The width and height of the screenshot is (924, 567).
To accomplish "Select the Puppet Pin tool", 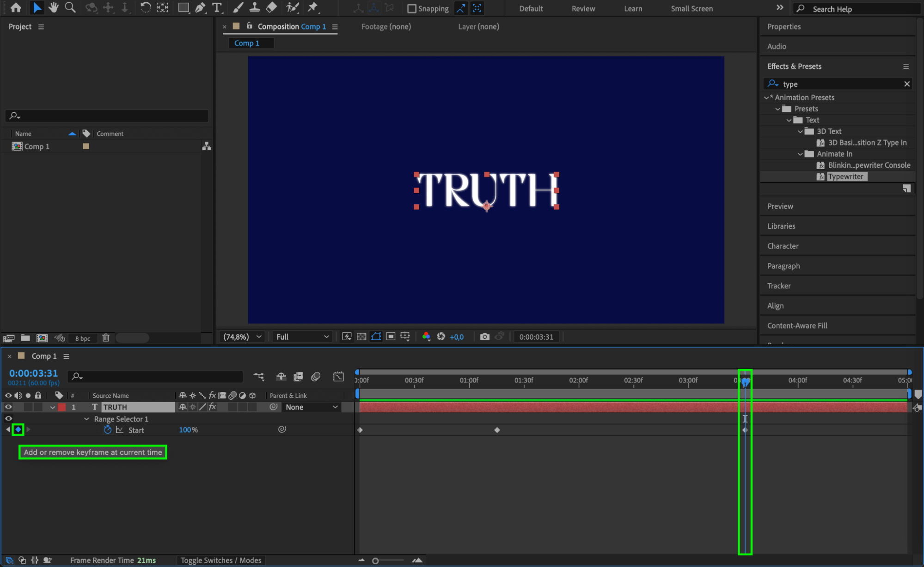I will (x=313, y=7).
